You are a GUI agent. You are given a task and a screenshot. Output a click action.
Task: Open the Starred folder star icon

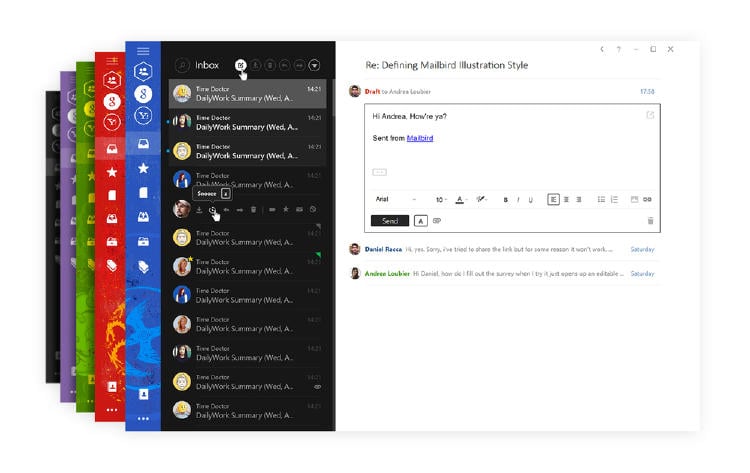(x=143, y=169)
